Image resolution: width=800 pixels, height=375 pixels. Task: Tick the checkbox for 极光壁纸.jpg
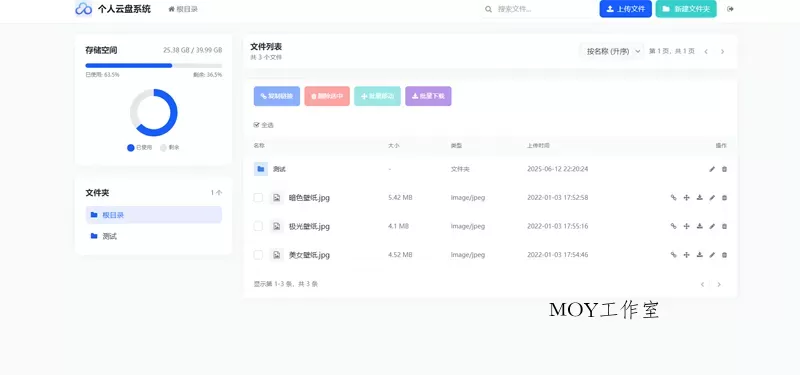(x=258, y=226)
